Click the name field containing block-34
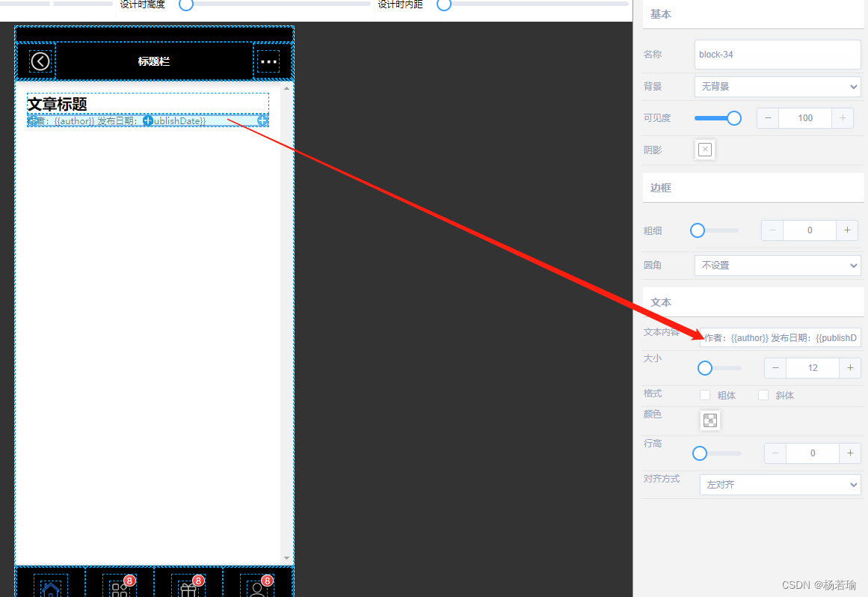Image resolution: width=868 pixels, height=597 pixels. pos(778,55)
